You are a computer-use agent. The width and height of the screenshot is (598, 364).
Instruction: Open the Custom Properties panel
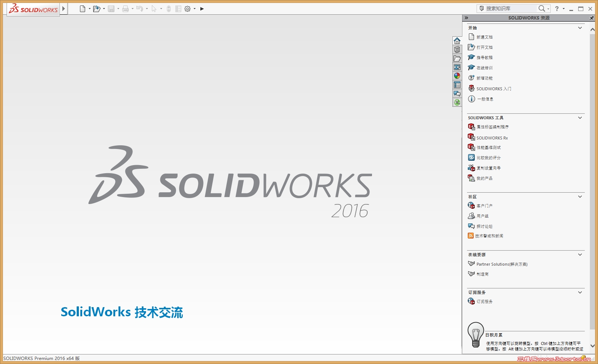tap(457, 84)
